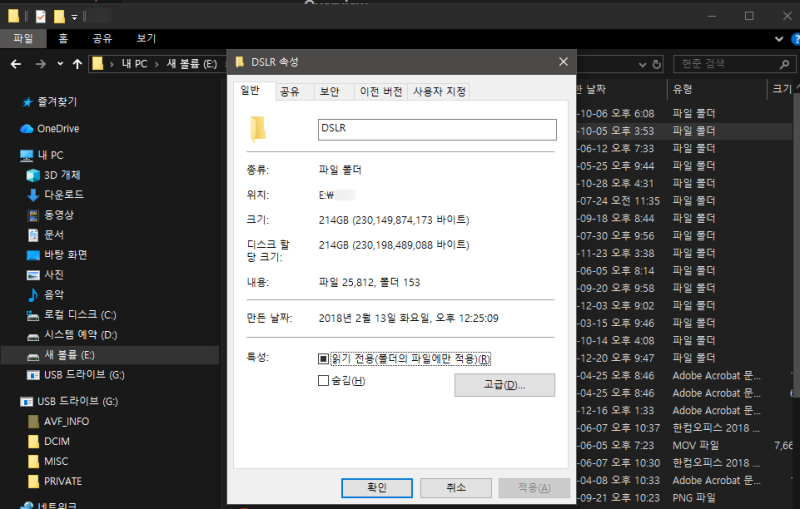Click the forward navigation arrow
The width and height of the screenshot is (800, 509).
(x=40, y=64)
